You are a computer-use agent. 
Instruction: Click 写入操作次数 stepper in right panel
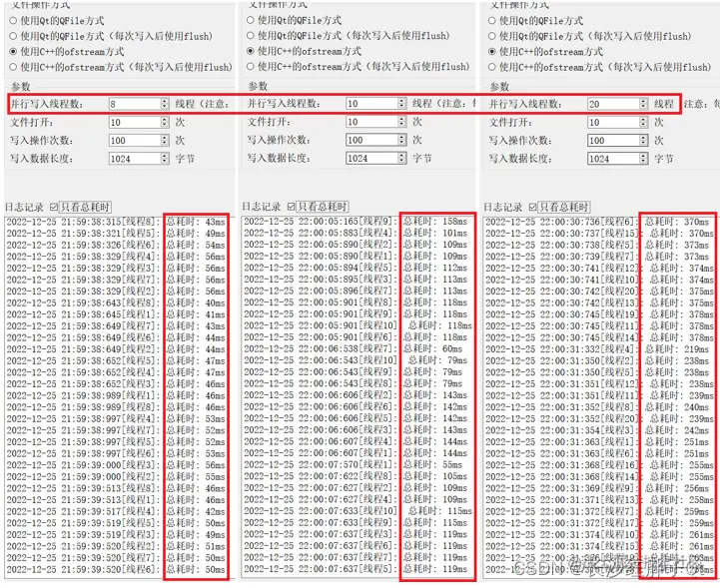click(x=644, y=141)
